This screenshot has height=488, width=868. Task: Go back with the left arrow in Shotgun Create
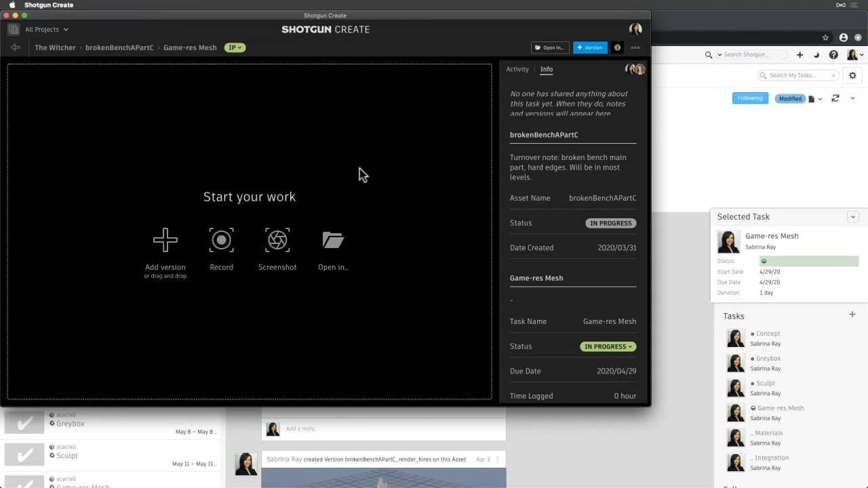tap(15, 47)
